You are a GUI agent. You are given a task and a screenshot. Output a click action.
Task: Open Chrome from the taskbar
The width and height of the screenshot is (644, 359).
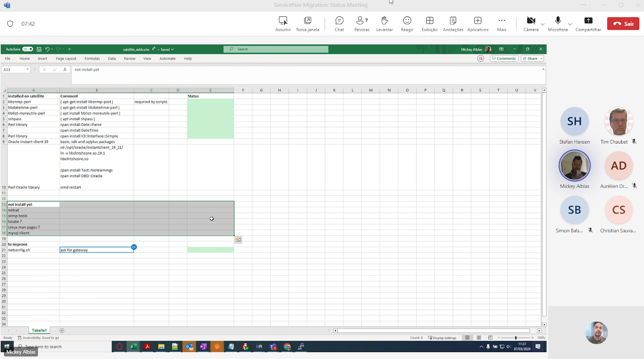tap(287, 347)
